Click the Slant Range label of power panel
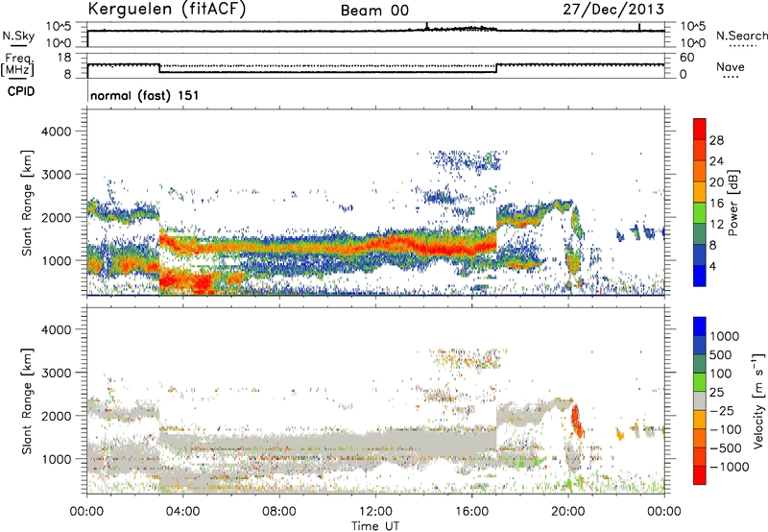 coord(27,203)
